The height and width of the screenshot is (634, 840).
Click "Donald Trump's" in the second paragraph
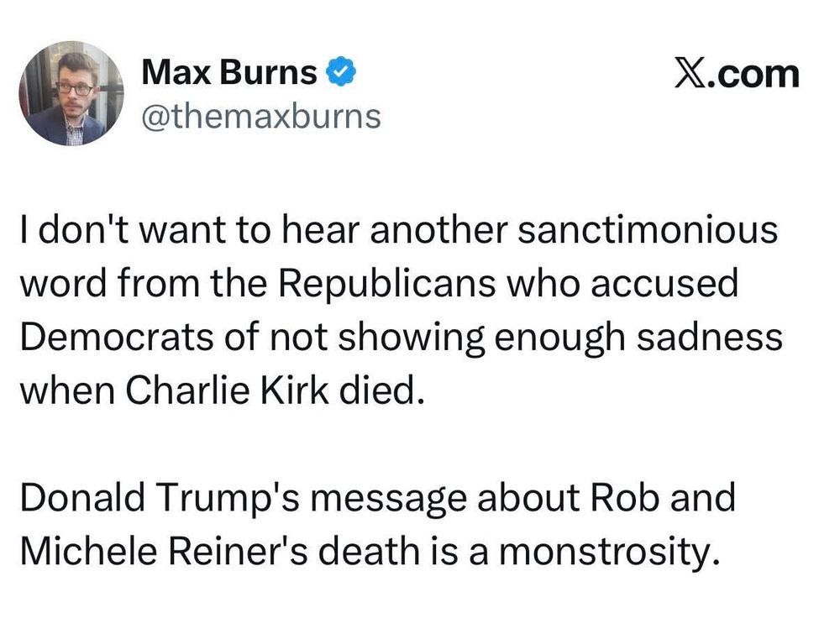click(x=160, y=498)
